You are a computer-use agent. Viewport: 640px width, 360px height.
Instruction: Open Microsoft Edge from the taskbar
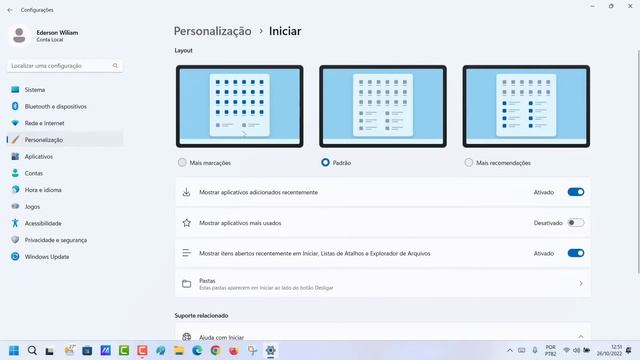197,351
